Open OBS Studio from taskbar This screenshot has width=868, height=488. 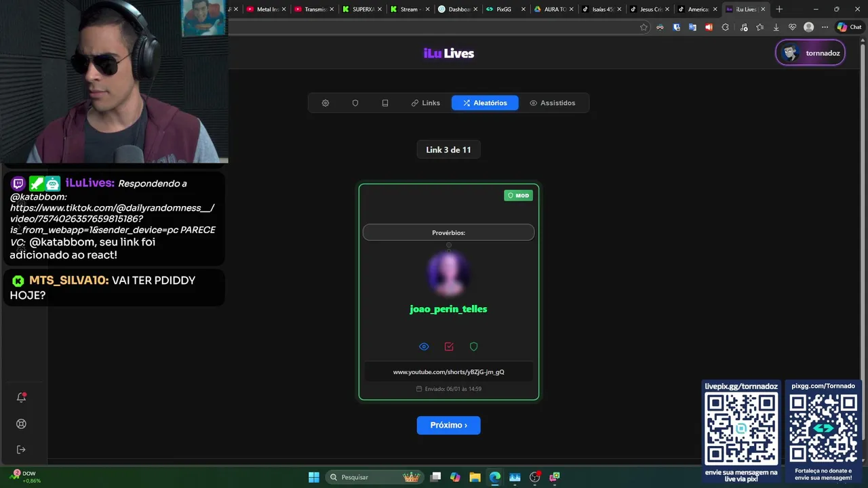pos(535,477)
